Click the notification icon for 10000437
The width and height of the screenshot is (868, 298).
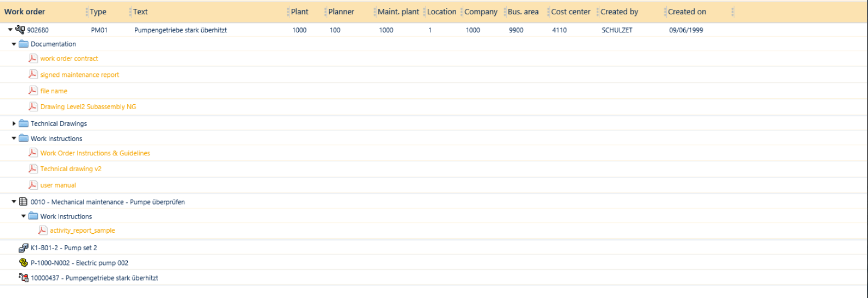click(x=24, y=278)
